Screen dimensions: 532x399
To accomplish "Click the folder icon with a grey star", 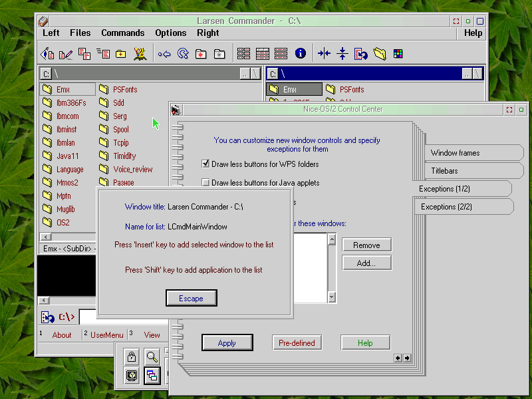I will (x=219, y=54).
